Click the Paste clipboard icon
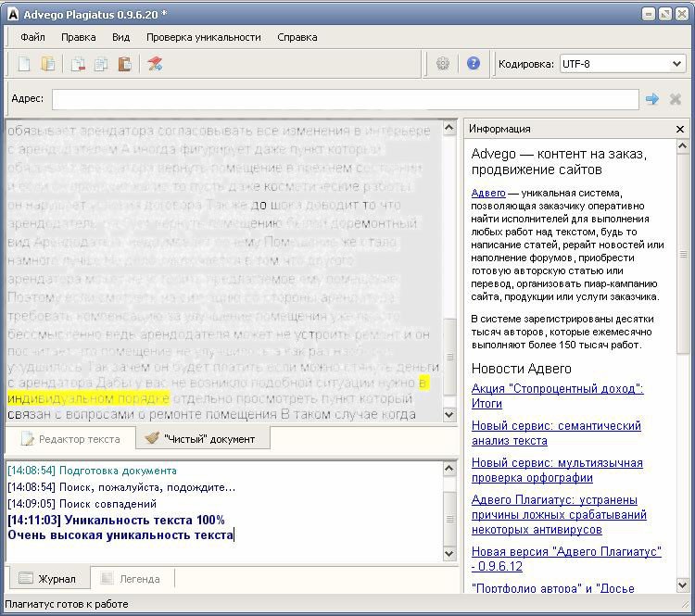This screenshot has width=695, height=616. pyautogui.click(x=124, y=64)
